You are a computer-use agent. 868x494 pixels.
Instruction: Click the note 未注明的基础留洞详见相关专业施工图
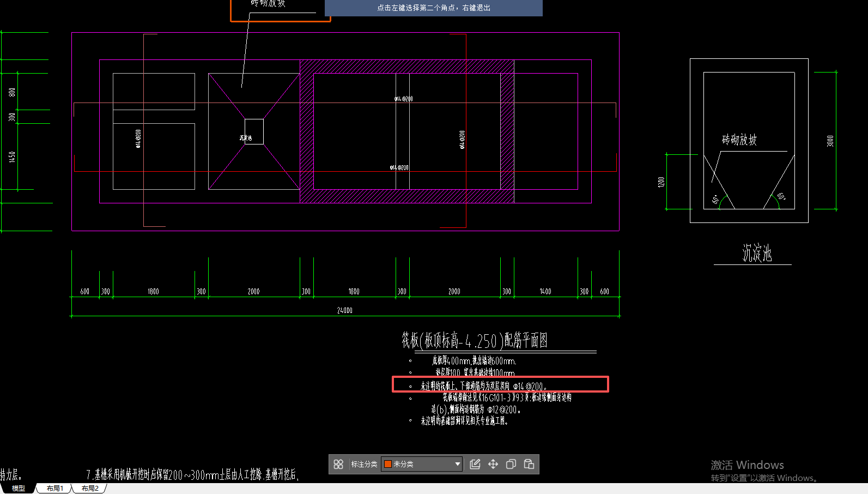click(x=464, y=421)
